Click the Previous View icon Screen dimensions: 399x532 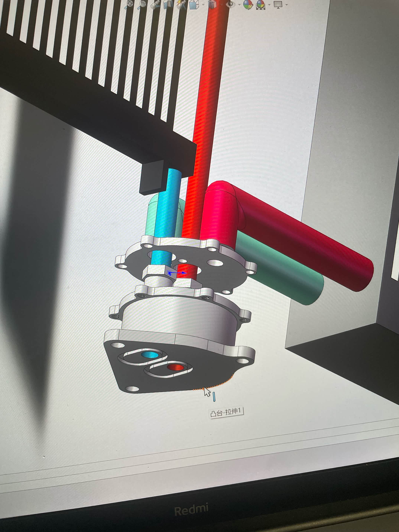(x=155, y=5)
